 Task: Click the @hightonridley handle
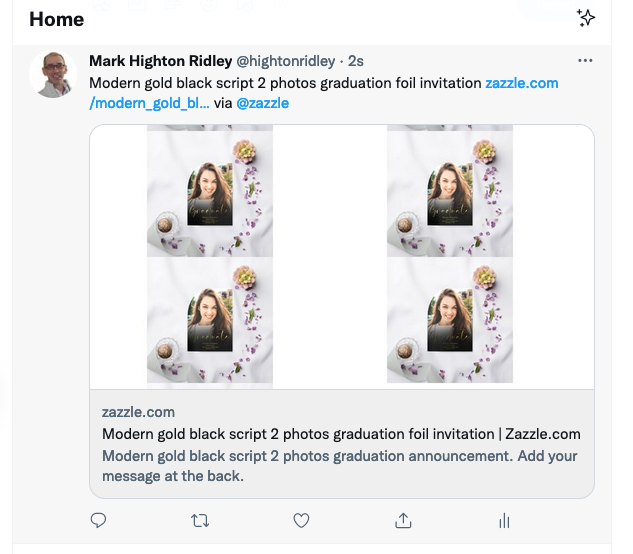pyautogui.click(x=285, y=61)
